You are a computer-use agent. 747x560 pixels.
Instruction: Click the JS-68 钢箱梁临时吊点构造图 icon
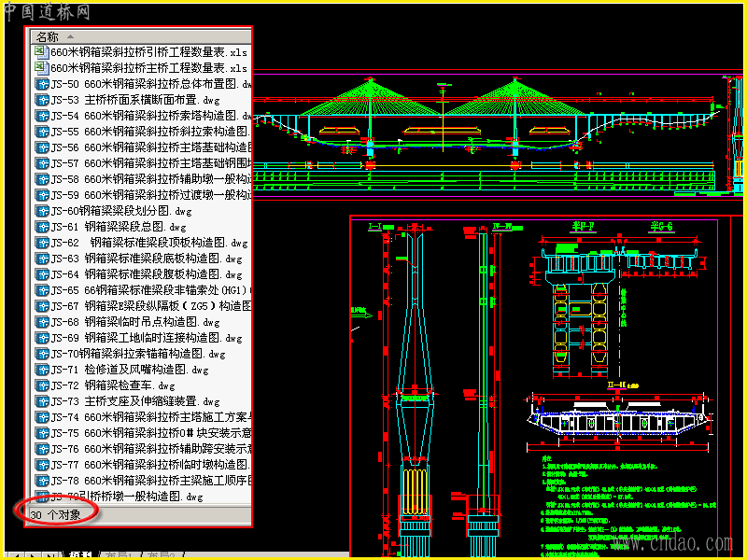(x=42, y=322)
